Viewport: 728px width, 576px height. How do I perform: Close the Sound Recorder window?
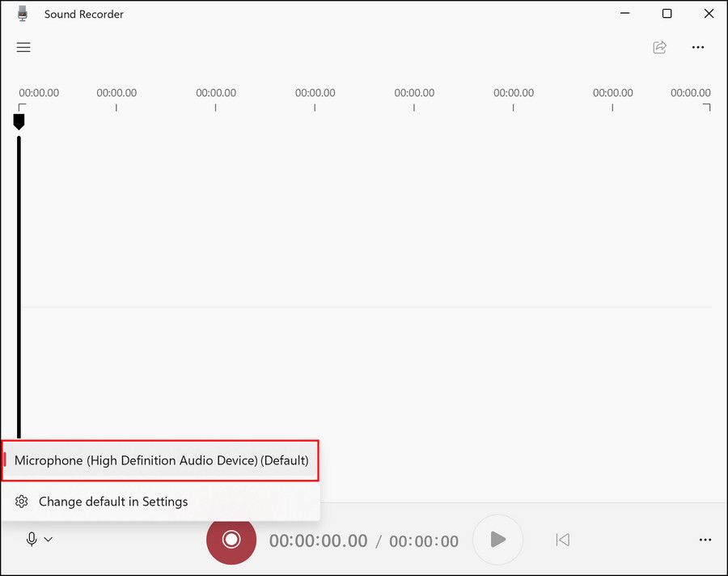(x=706, y=14)
